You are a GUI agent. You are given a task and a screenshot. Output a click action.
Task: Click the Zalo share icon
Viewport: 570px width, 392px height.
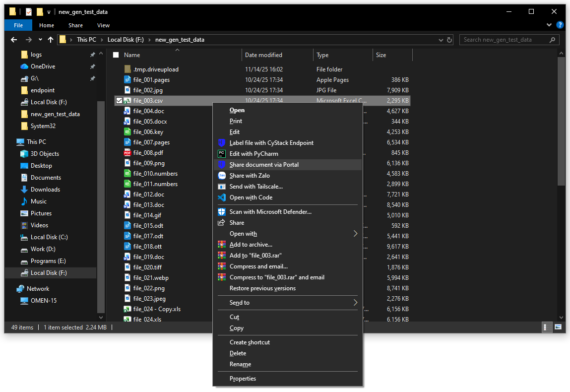(x=221, y=176)
